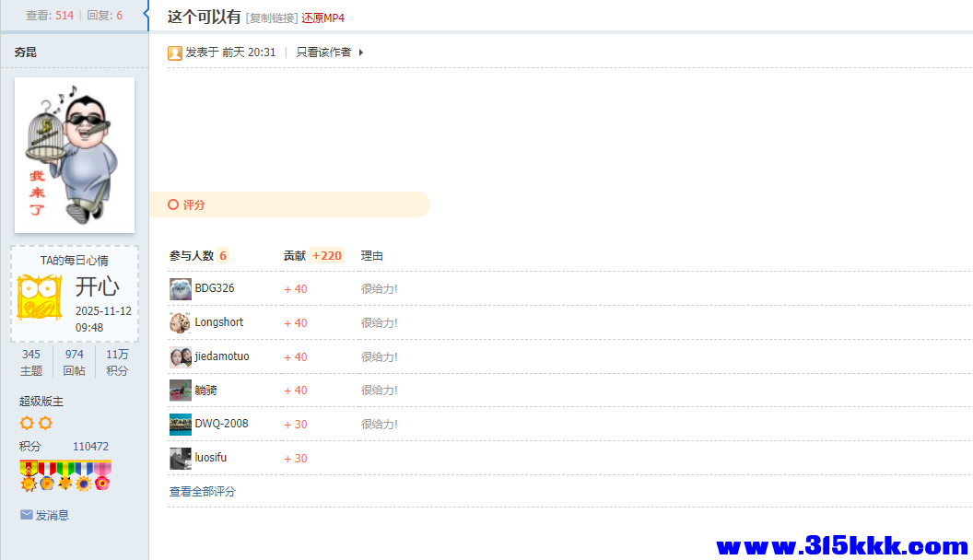Screen dimensions: 973x560
Task: Visit Longshort's profile link
Action: [219, 322]
